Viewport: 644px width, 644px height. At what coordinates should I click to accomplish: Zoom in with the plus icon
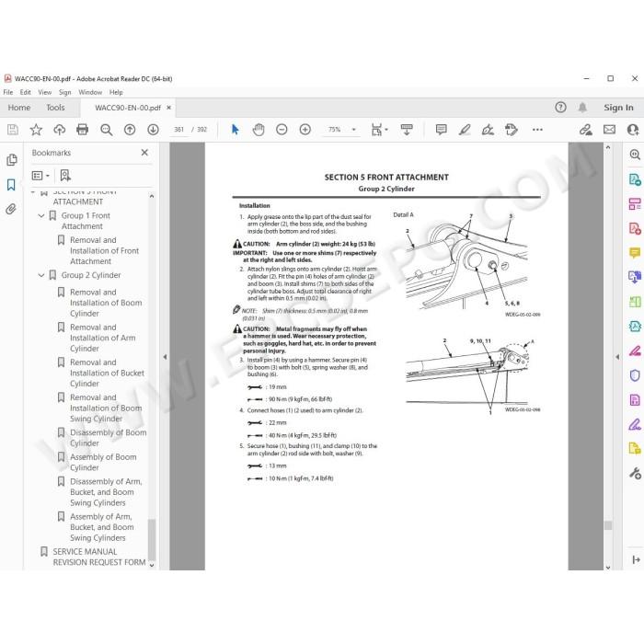click(305, 130)
